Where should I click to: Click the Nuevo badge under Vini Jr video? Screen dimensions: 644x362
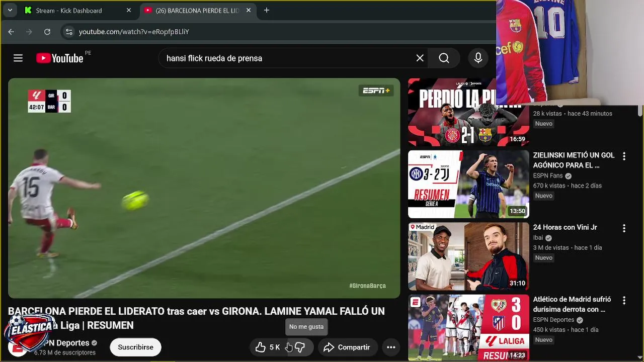(x=544, y=257)
